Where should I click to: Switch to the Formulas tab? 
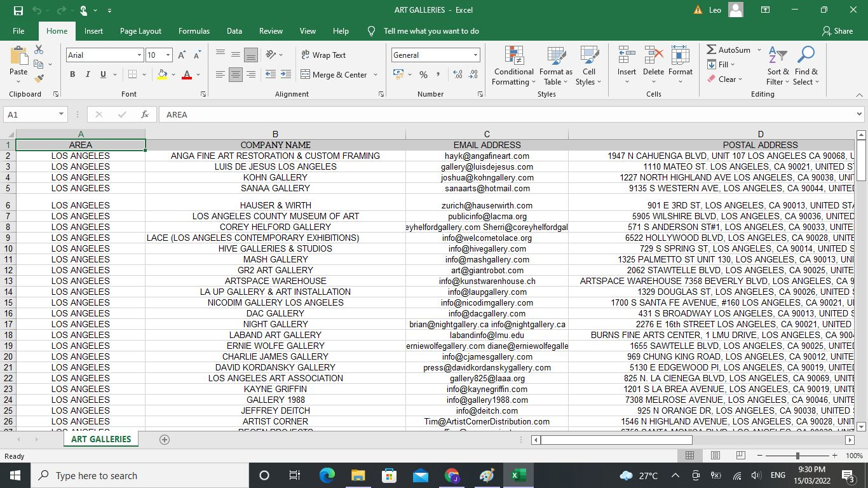[194, 31]
